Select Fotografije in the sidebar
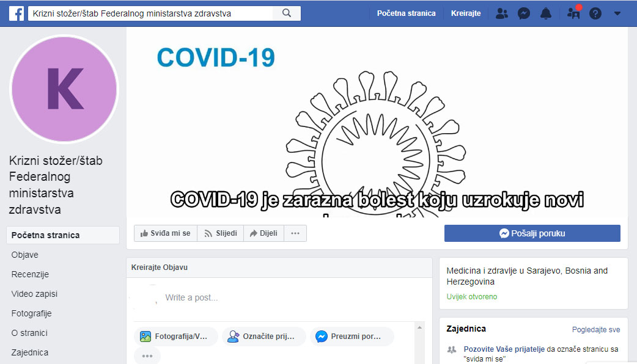 point(31,313)
